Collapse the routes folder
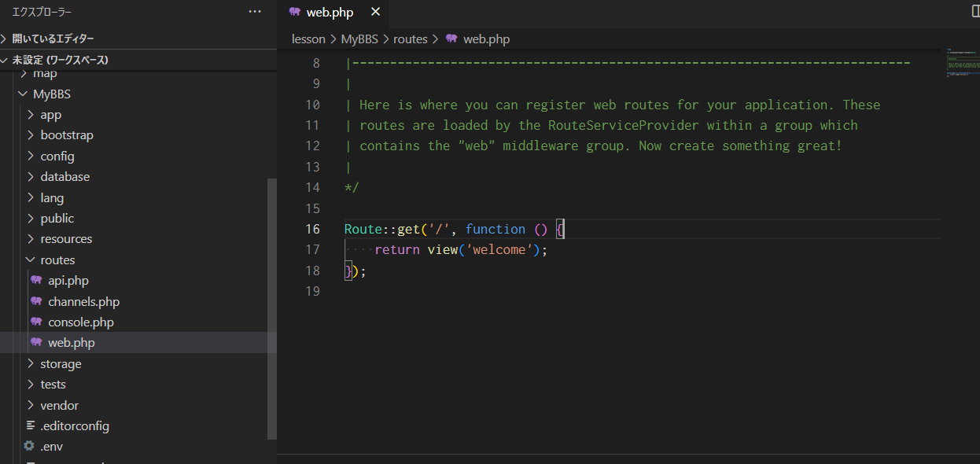Screen dimensions: 980x464 pyautogui.click(x=57, y=260)
